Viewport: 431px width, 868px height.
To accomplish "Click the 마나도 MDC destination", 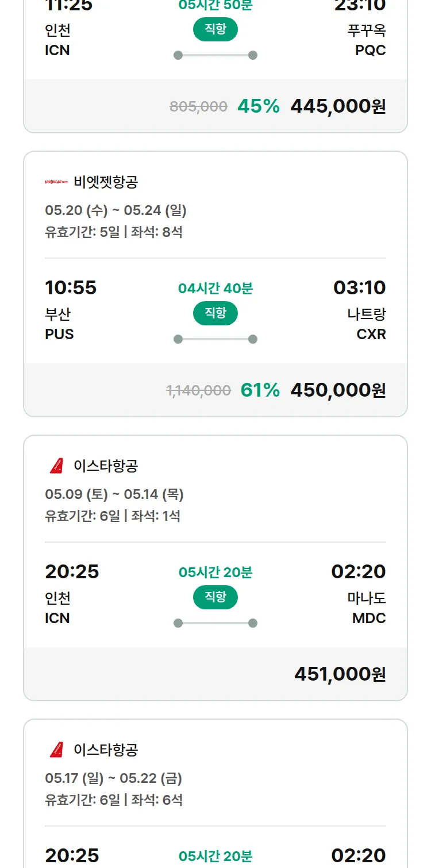I will [x=367, y=608].
